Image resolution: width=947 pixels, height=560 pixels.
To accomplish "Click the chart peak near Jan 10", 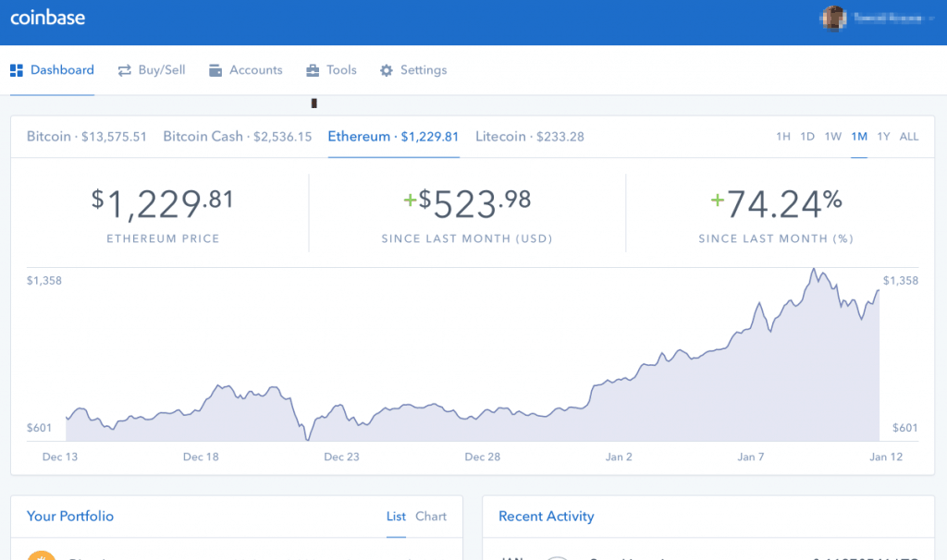I will 814,269.
